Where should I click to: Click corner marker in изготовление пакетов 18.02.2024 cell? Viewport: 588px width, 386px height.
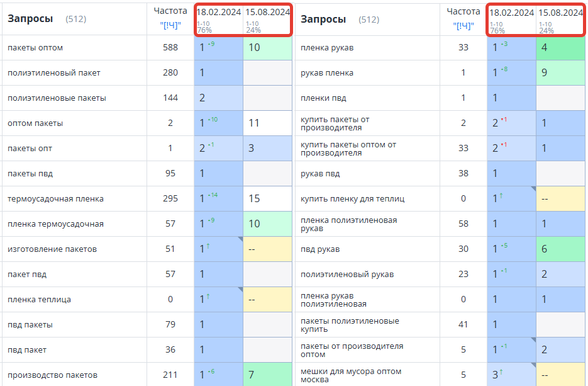[240, 239]
